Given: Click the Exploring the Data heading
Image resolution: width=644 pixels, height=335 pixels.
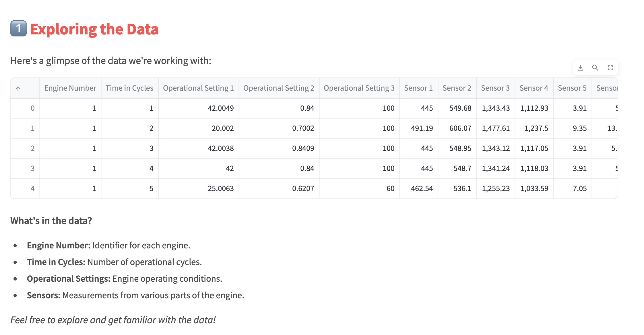Looking at the screenshot, I should 94,29.
